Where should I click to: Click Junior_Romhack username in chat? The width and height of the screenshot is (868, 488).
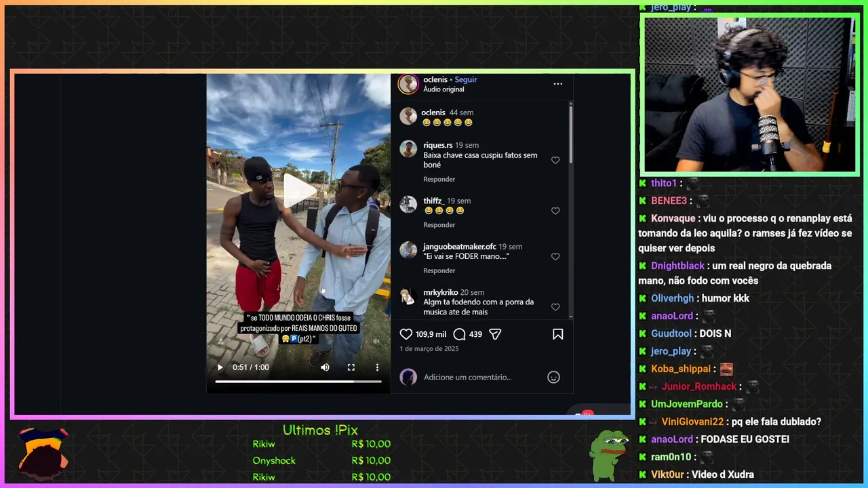pos(699,386)
